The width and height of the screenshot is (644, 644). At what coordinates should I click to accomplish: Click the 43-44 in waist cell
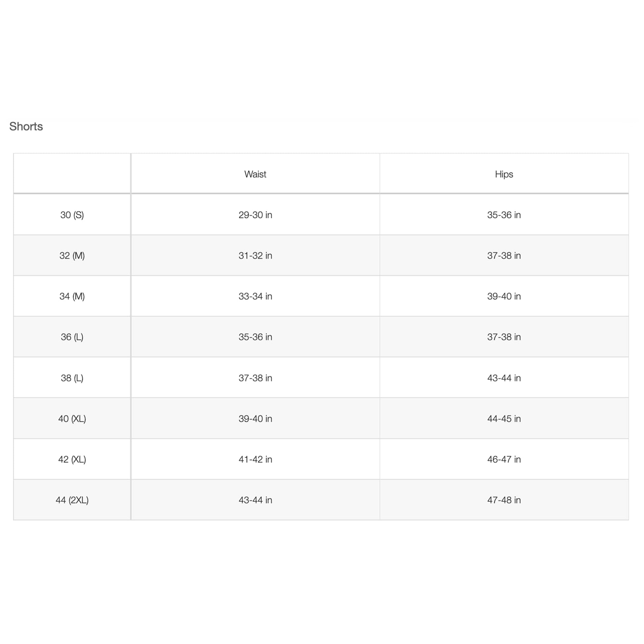pos(255,500)
